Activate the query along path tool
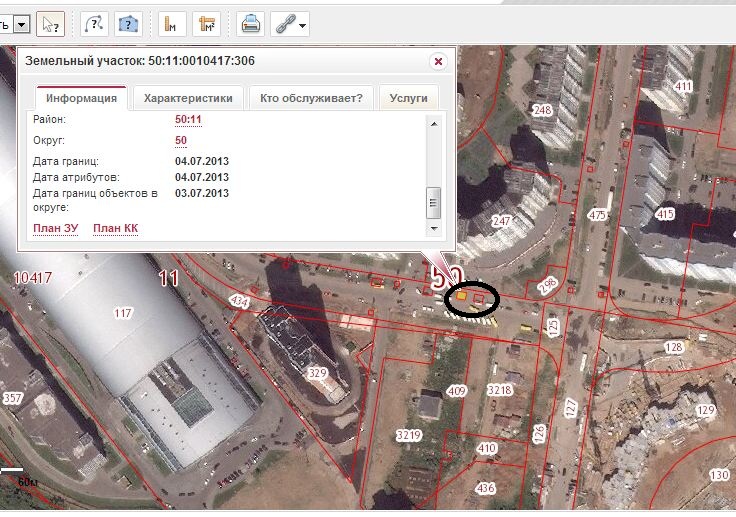736x517 pixels. 94,23
